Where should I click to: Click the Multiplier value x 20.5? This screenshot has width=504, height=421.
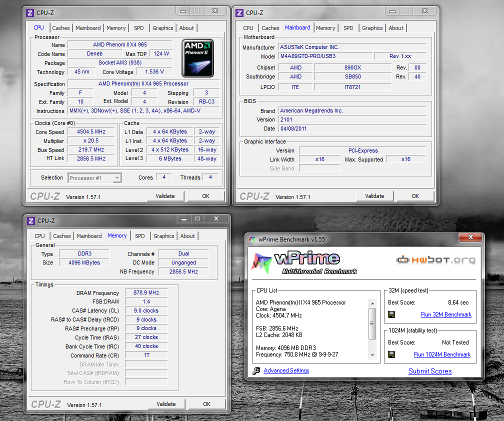pos(91,141)
